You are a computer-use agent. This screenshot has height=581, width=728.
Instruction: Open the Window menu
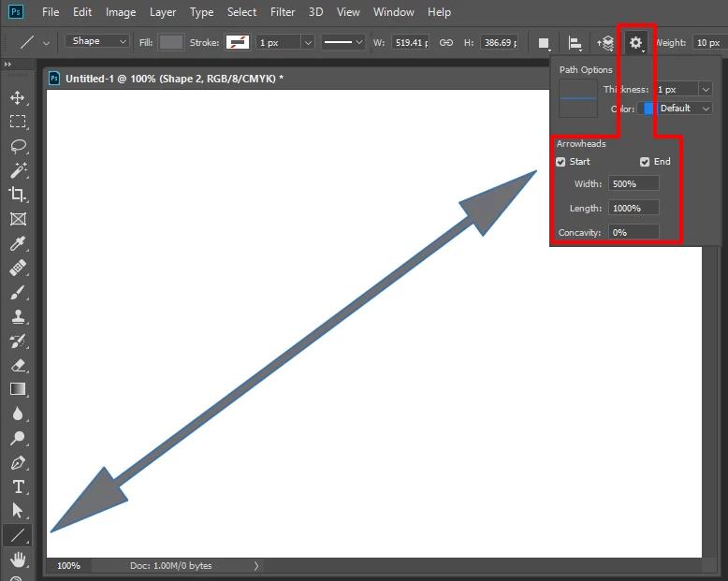coord(393,12)
